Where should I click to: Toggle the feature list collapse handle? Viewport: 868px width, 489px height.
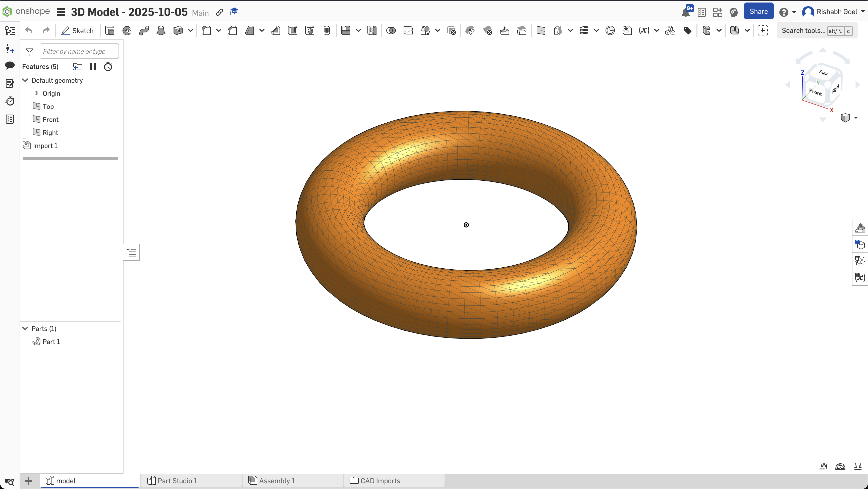(x=132, y=253)
